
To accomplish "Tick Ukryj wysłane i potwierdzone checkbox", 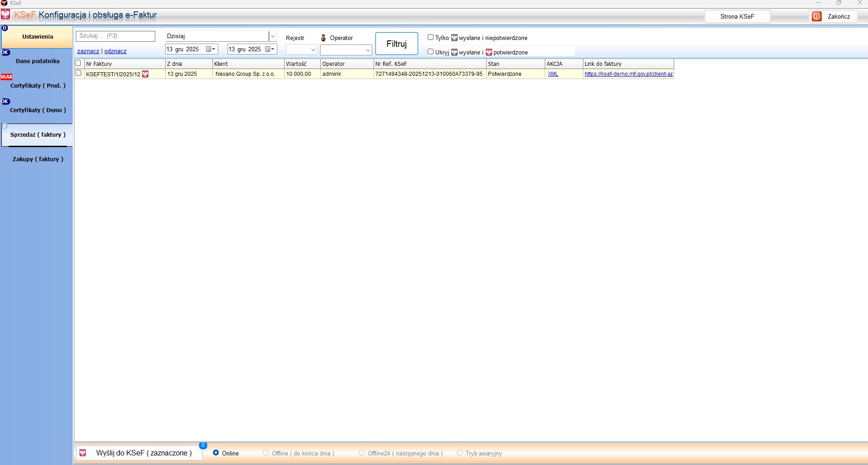I will [430, 52].
